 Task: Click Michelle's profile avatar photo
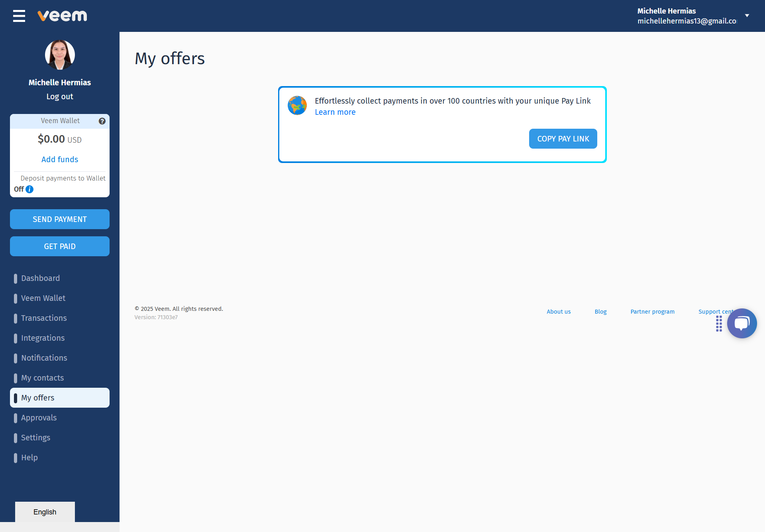[60, 55]
